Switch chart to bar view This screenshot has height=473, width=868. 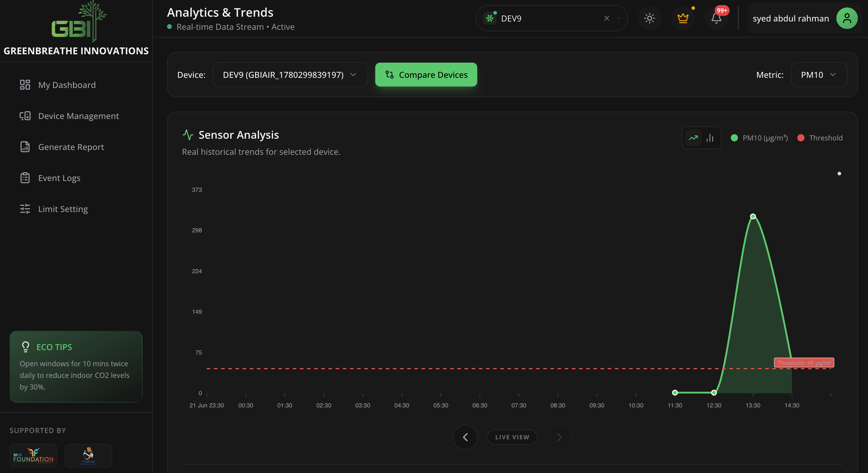coord(710,138)
